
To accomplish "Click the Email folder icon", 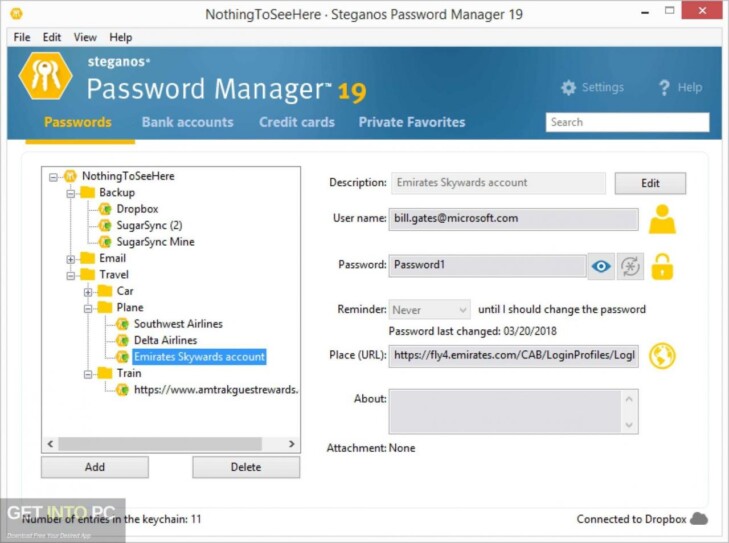I will pyautogui.click(x=87, y=258).
